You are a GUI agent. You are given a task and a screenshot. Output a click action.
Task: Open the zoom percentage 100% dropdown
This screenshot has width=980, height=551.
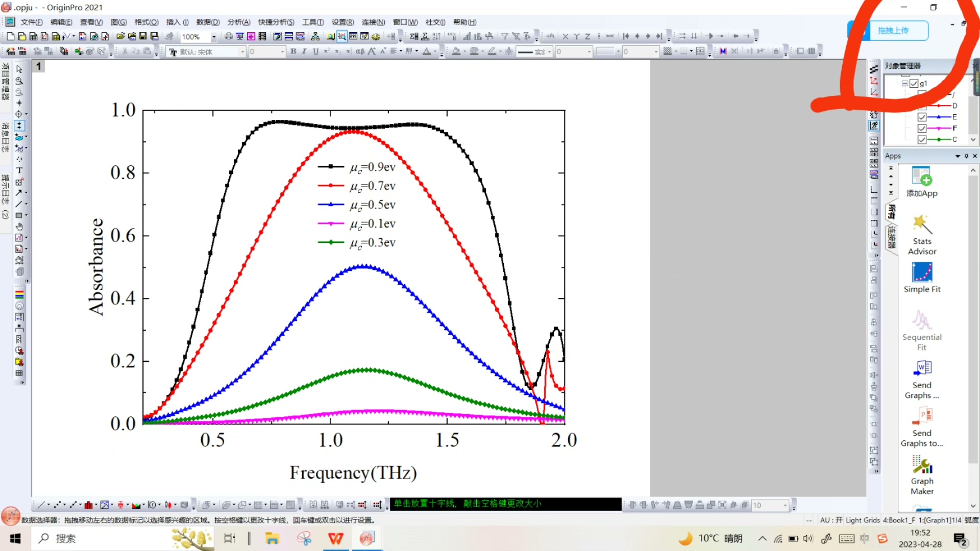pyautogui.click(x=214, y=37)
